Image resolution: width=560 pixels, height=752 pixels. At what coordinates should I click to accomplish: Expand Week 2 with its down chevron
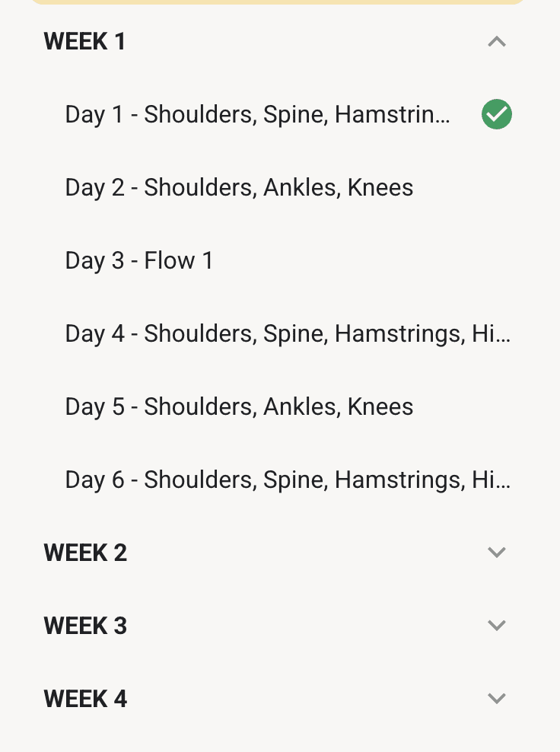coord(497,553)
